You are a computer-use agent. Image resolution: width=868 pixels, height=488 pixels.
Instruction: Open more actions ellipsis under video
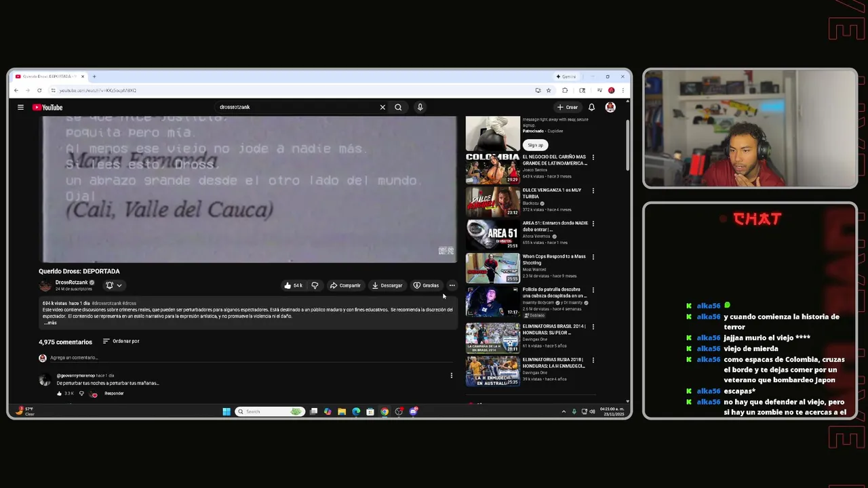[x=452, y=285]
